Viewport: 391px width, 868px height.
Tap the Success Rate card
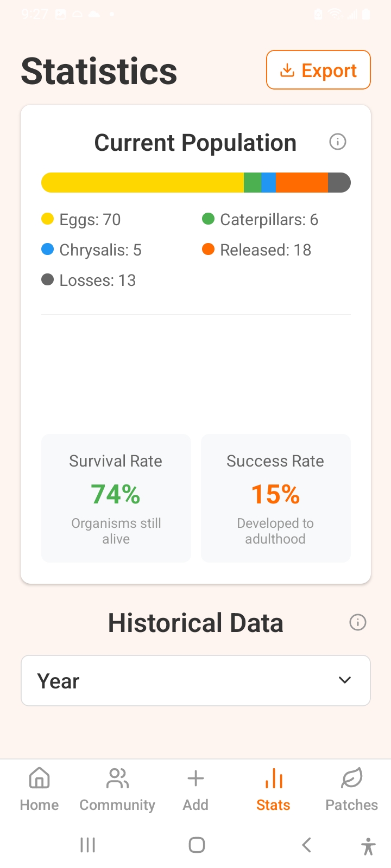[x=275, y=498]
